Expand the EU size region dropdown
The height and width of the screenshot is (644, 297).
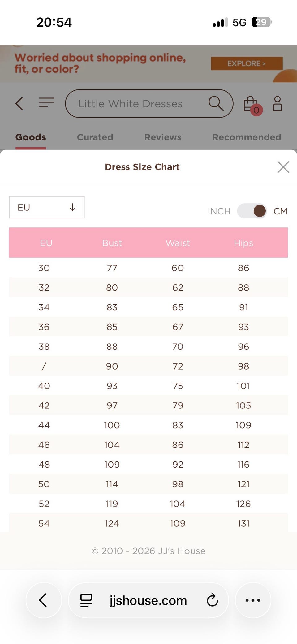[x=47, y=207]
